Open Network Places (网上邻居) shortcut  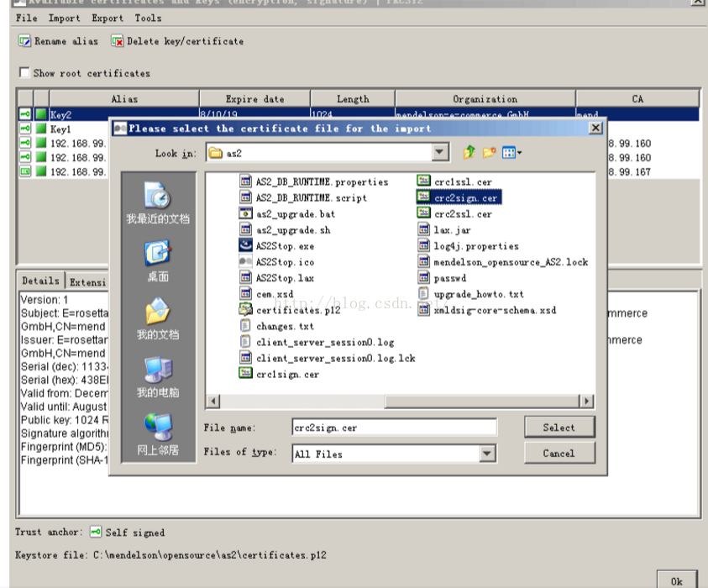coord(158,434)
